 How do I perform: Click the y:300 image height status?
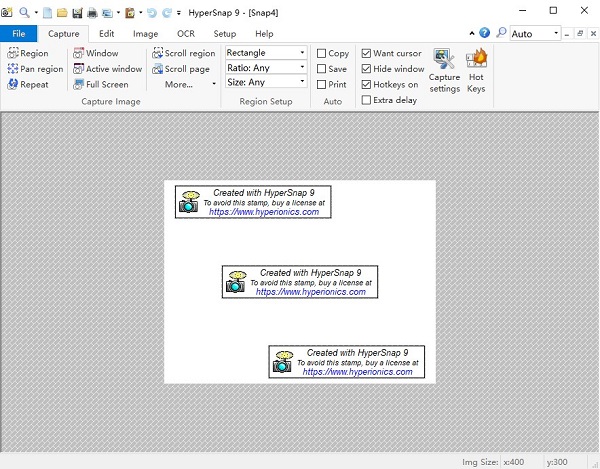(557, 462)
